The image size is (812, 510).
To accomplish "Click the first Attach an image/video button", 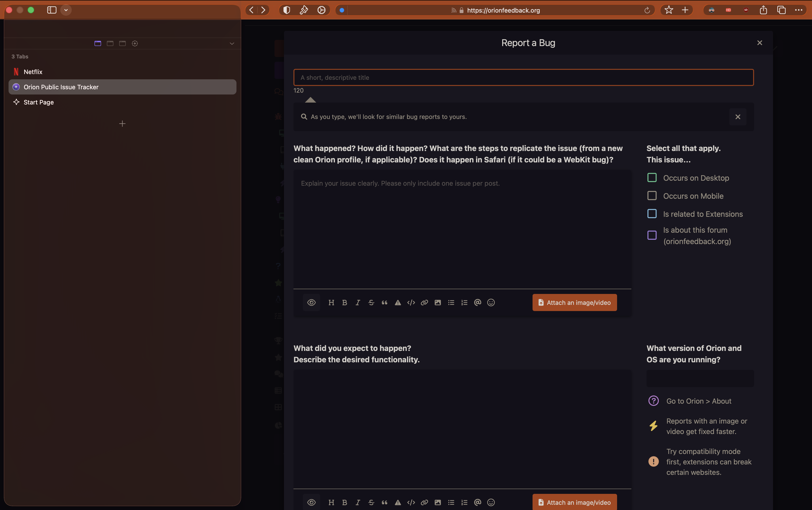I will point(574,302).
